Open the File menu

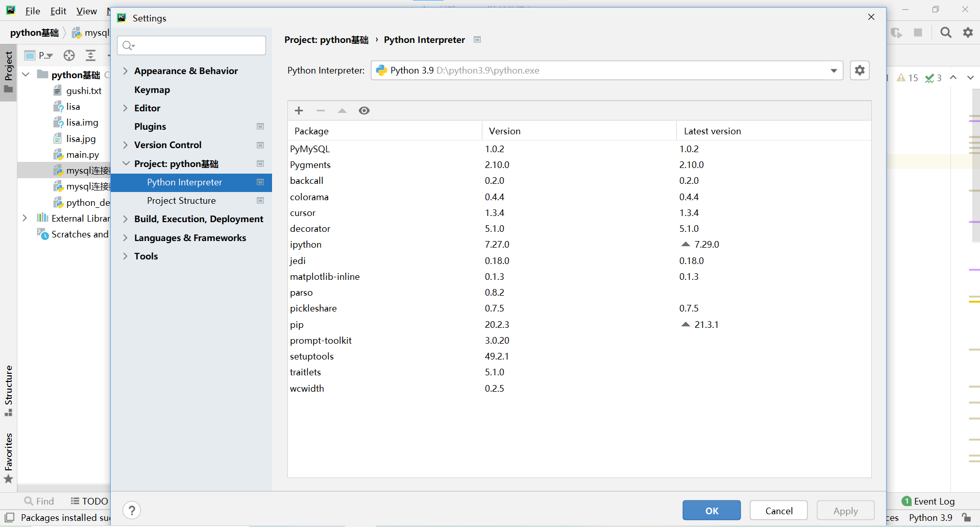(x=33, y=11)
